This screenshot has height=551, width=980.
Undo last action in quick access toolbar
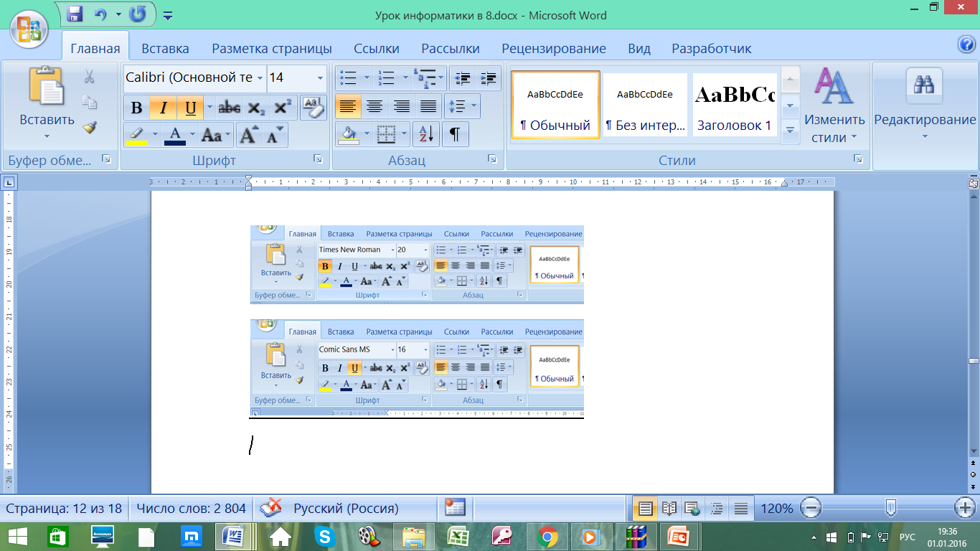click(100, 14)
